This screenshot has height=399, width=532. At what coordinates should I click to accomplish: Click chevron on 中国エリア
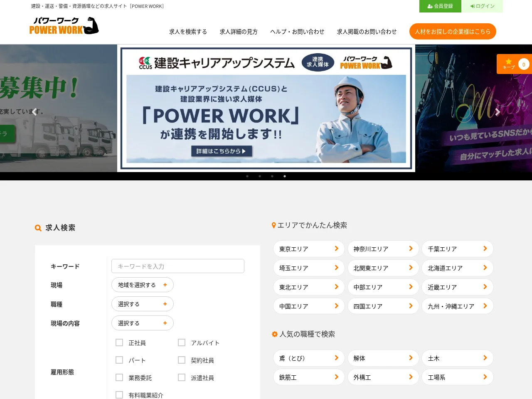[x=337, y=306]
